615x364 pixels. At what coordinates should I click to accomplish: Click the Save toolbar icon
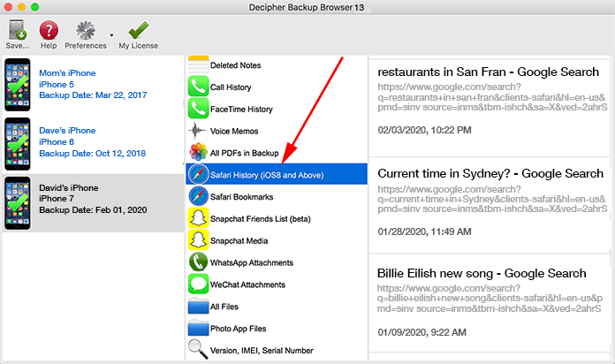pos(18,31)
